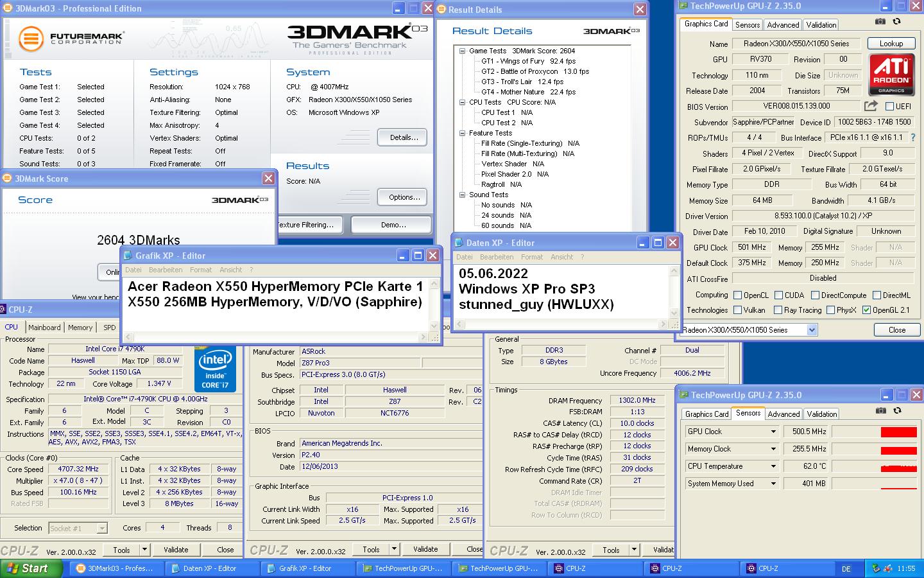Switch to Graphics Card tab in Sensors window
This screenshot has height=578, width=924.
pos(706,414)
